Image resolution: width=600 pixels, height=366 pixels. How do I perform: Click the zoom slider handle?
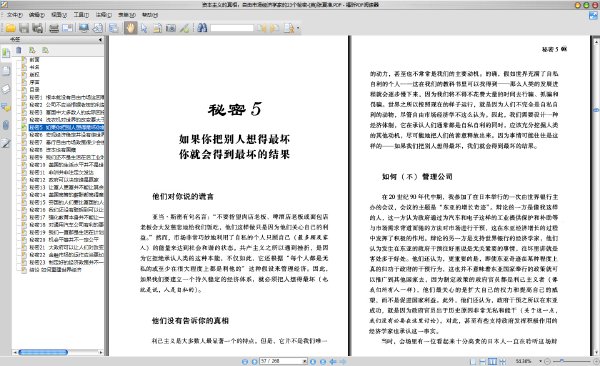tap(562, 361)
